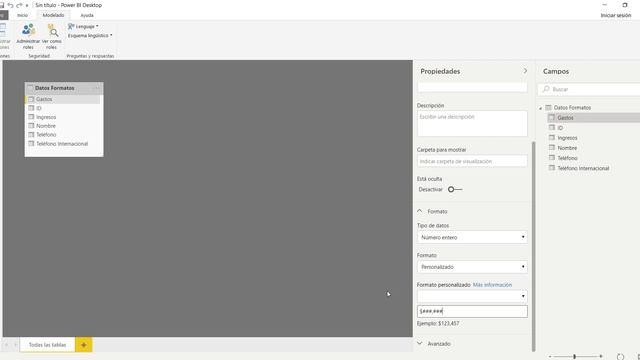
Task: Switch to the Modelado ribbon tab
Action: click(53, 15)
